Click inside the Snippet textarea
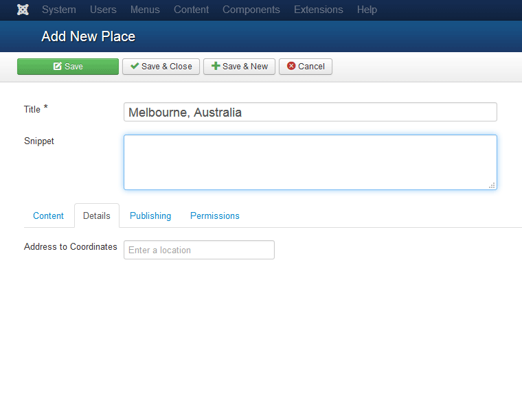The width and height of the screenshot is (522, 420). click(310, 162)
